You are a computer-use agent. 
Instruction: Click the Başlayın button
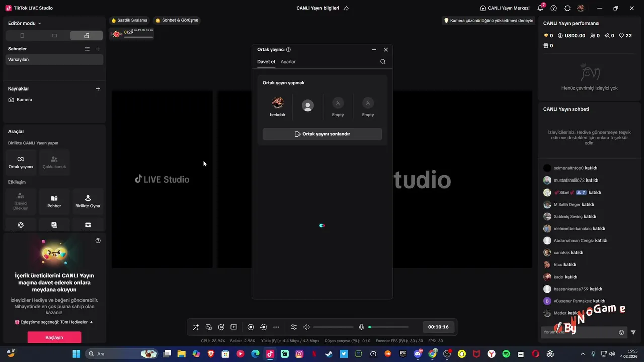(54, 337)
